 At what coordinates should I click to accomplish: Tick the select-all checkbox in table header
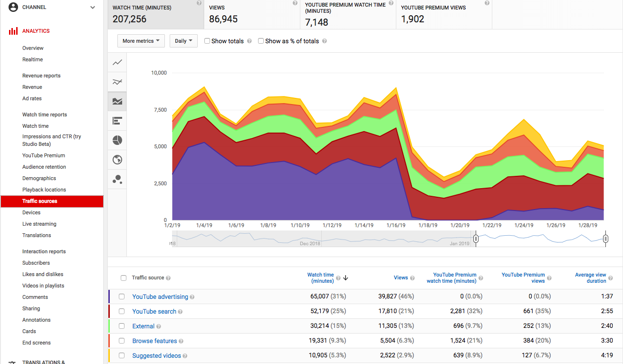pyautogui.click(x=124, y=278)
